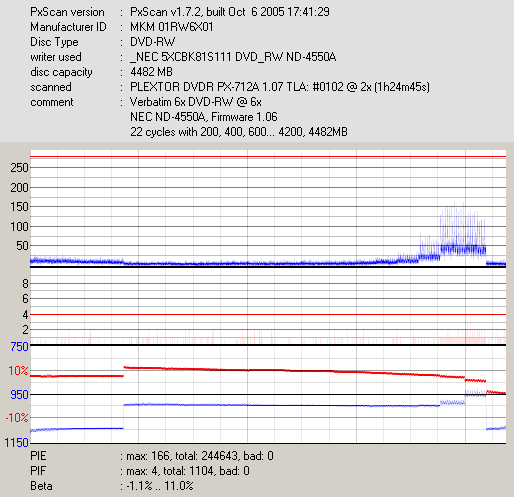Click the PxScan version text line

[x=180, y=12]
